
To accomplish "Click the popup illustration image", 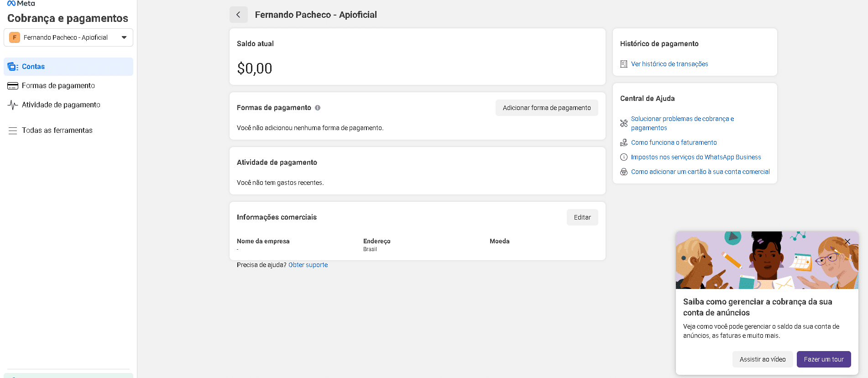I will coord(767,260).
